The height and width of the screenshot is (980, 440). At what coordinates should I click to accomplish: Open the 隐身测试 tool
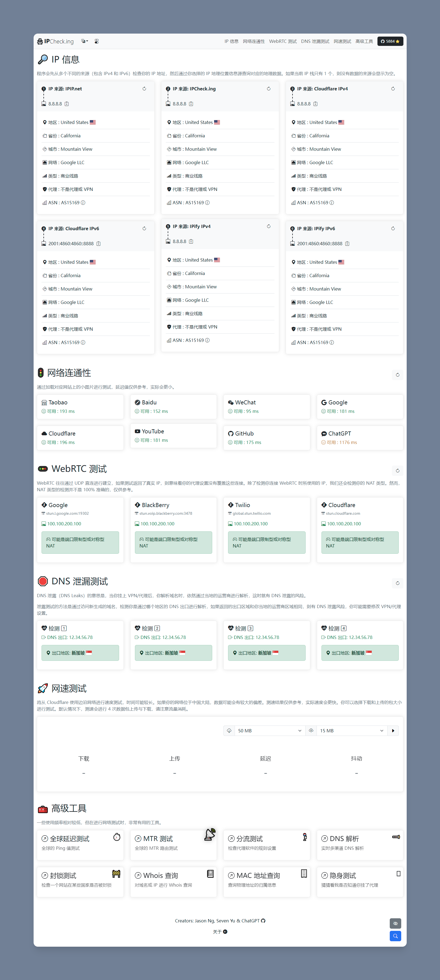[x=360, y=882]
